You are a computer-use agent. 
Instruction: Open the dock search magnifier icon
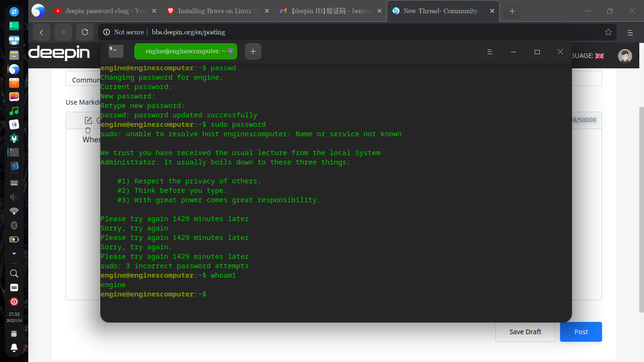pos(14,273)
